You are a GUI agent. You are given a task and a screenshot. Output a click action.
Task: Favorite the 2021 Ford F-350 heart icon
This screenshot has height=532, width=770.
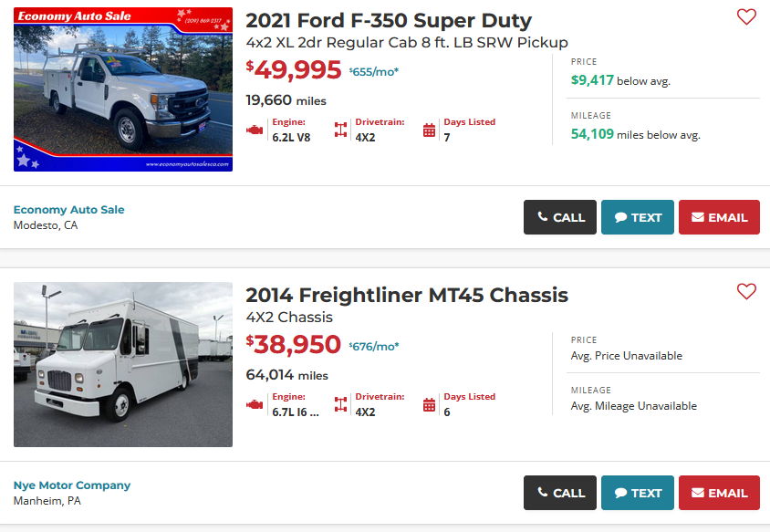coord(746,16)
